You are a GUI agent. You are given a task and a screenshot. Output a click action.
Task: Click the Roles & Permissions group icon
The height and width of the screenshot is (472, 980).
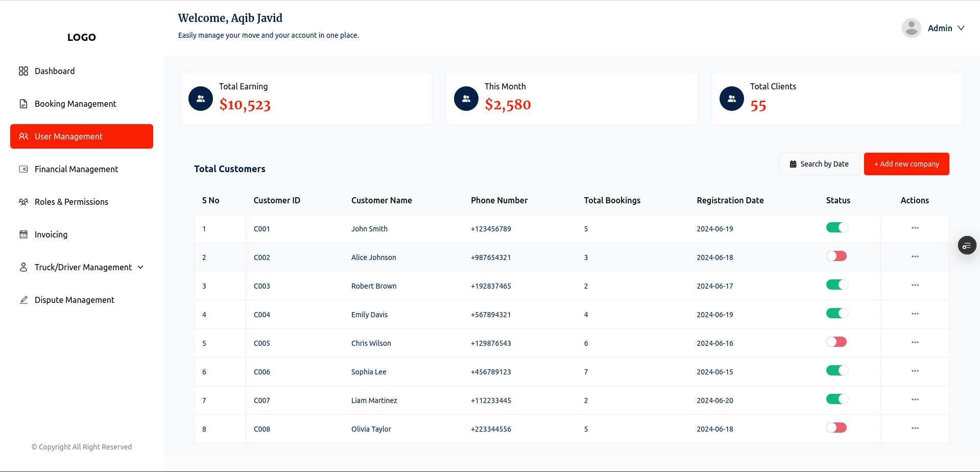[x=23, y=202]
